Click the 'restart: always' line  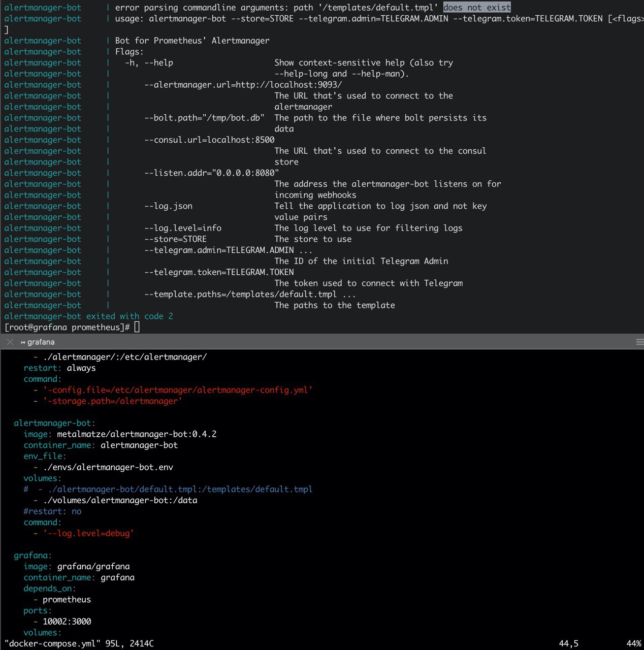pyautogui.click(x=59, y=368)
